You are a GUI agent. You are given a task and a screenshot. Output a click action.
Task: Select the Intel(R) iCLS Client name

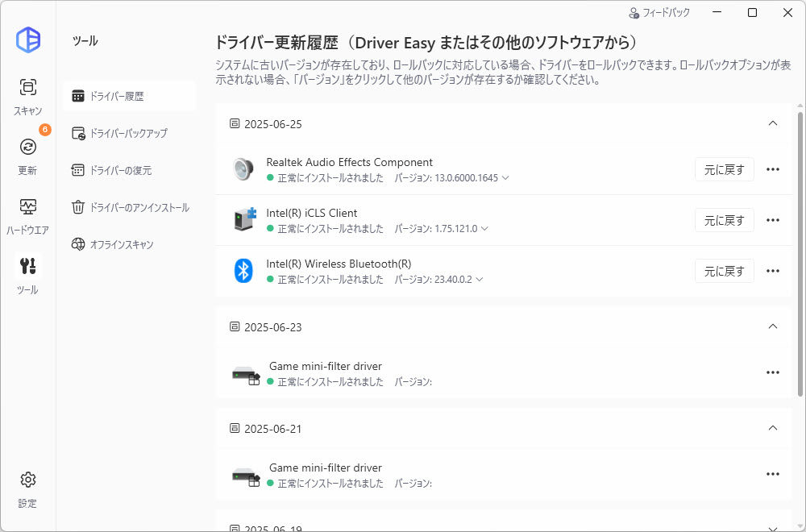(x=311, y=213)
